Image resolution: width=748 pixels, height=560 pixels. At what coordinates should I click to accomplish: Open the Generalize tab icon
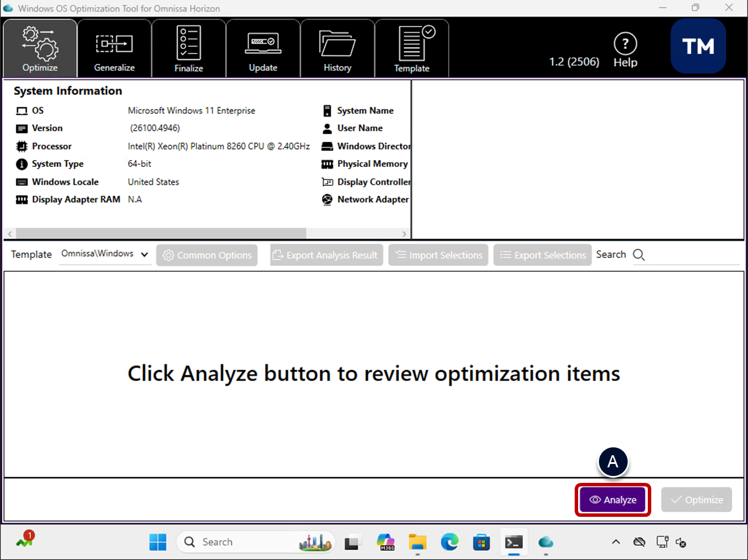coord(114,44)
